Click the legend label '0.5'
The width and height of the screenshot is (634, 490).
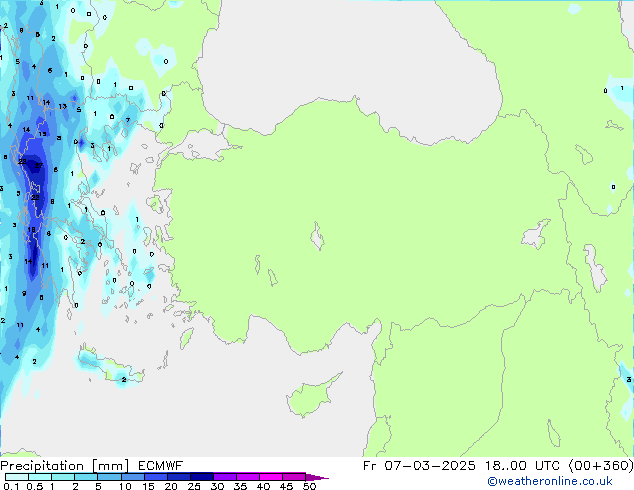(35, 486)
